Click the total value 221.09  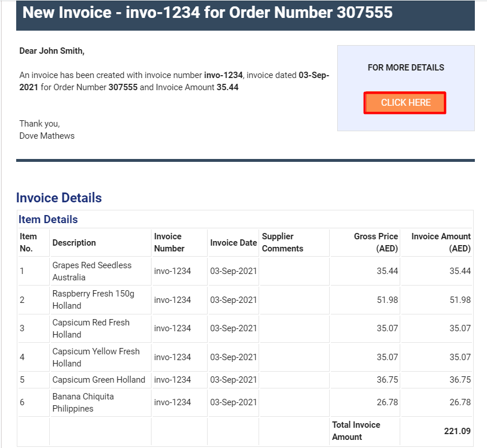coord(457,431)
